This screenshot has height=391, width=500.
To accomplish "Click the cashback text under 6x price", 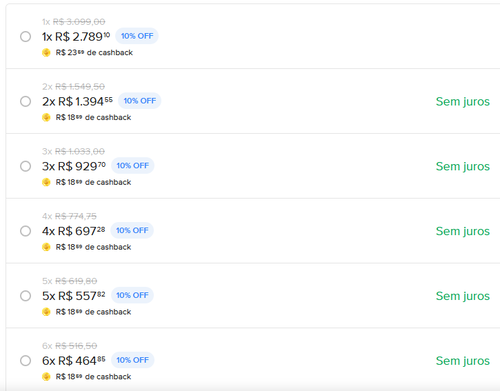I will coord(93,377).
